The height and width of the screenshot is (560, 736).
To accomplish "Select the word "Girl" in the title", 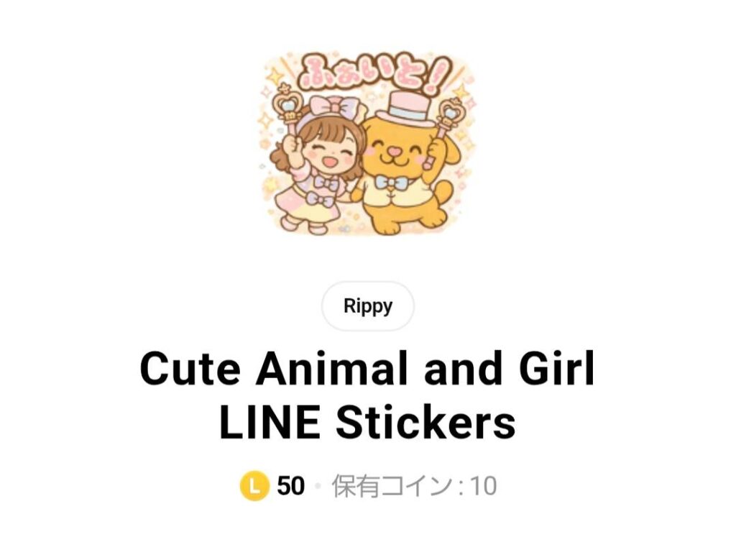I will click(x=557, y=369).
